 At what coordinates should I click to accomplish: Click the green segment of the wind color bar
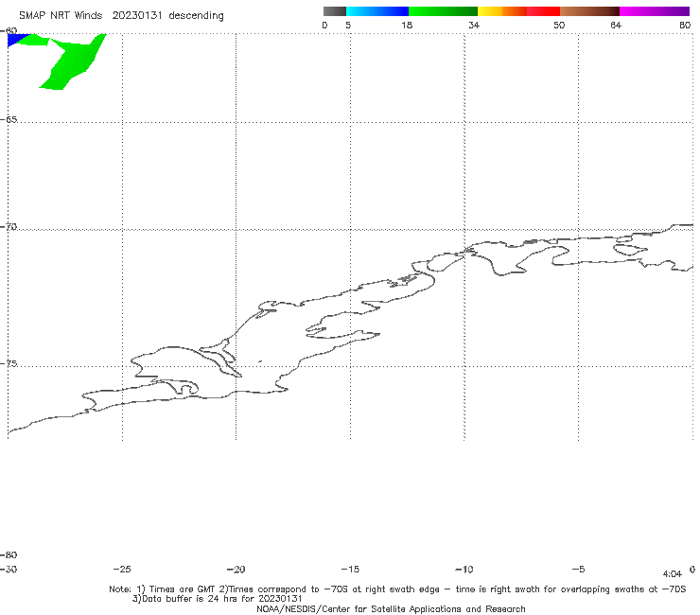[x=443, y=11]
